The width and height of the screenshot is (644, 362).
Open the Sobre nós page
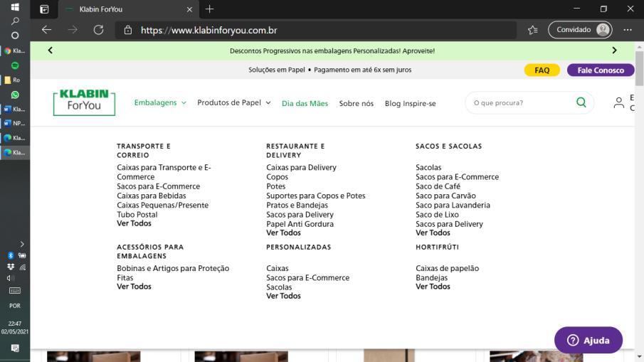click(x=356, y=103)
